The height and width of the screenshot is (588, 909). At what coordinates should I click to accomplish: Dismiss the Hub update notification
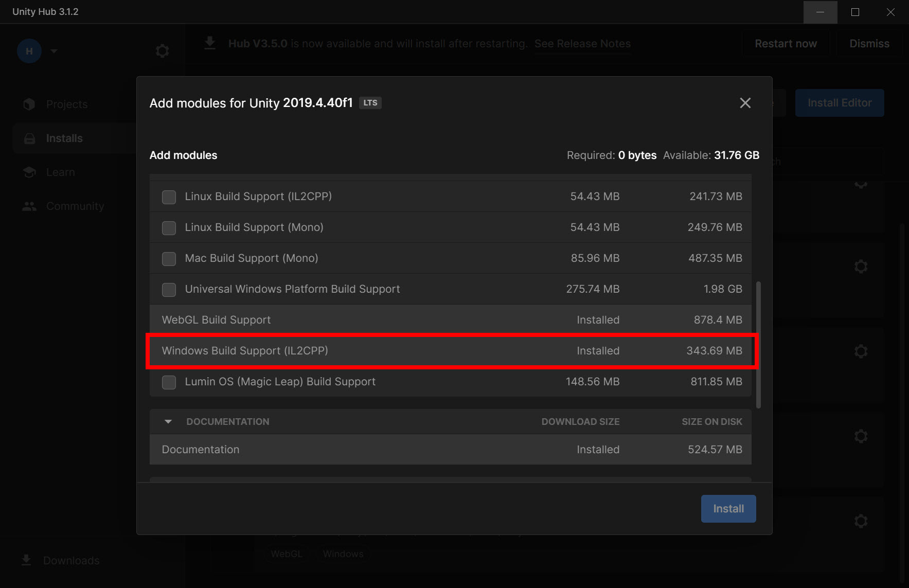click(x=869, y=44)
